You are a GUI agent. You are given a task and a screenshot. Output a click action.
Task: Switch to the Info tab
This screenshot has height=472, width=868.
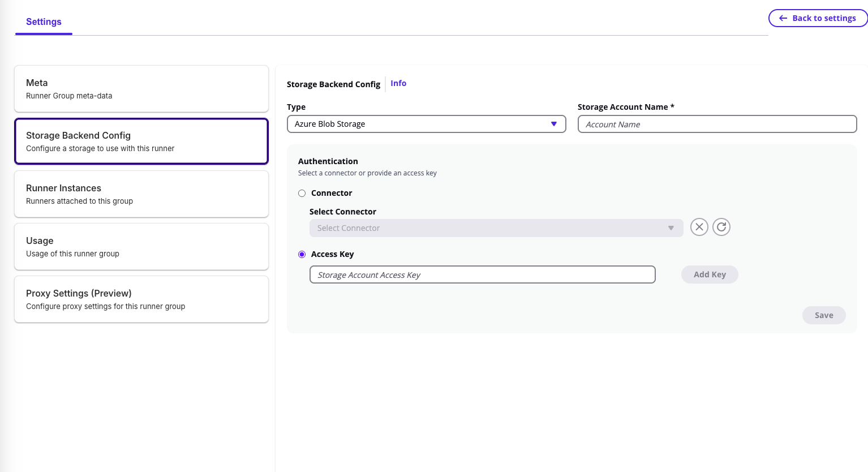(x=398, y=83)
